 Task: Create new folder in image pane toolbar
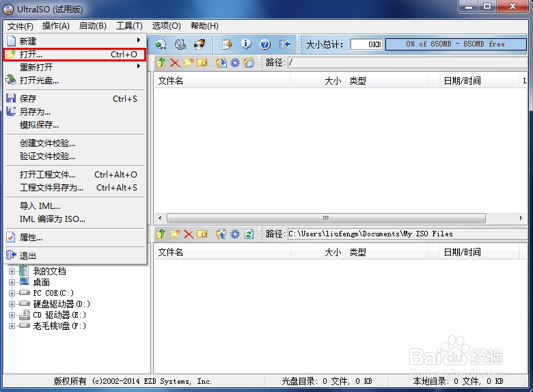(x=189, y=63)
